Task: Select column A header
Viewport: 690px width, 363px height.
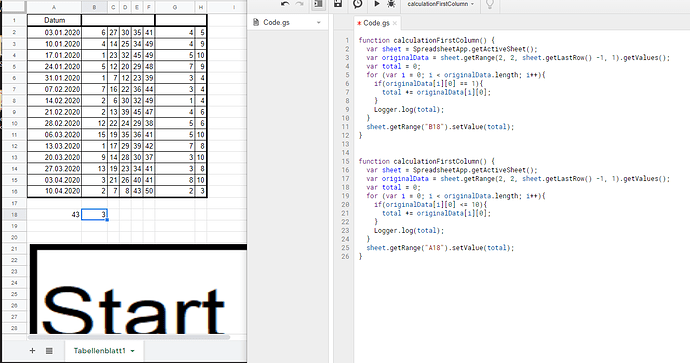Action: 54,7
